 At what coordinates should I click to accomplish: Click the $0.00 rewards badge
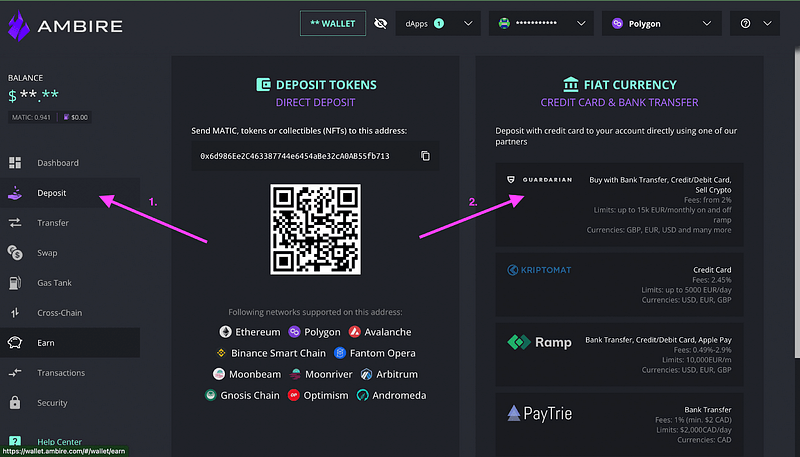click(76, 117)
